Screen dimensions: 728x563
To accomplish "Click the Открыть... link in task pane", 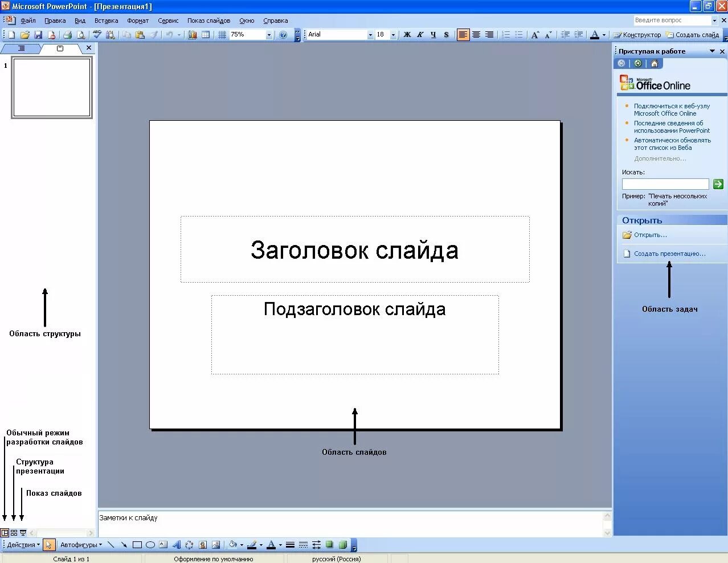I will coord(651,235).
